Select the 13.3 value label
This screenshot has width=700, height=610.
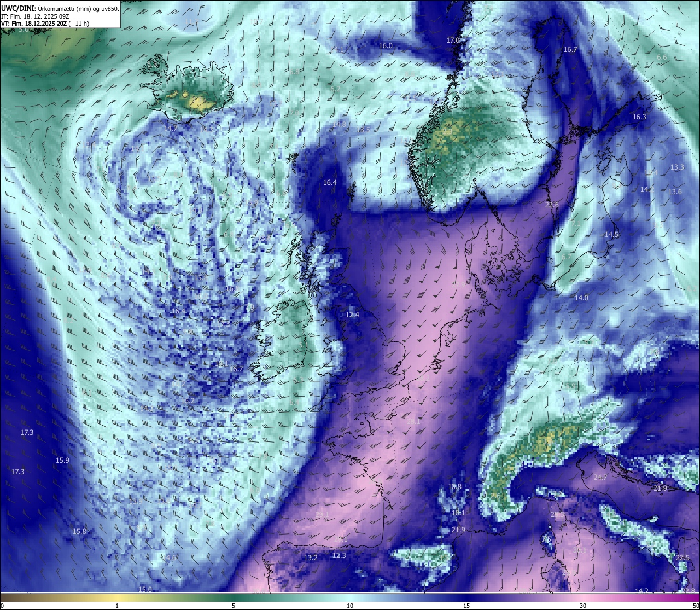click(x=677, y=167)
